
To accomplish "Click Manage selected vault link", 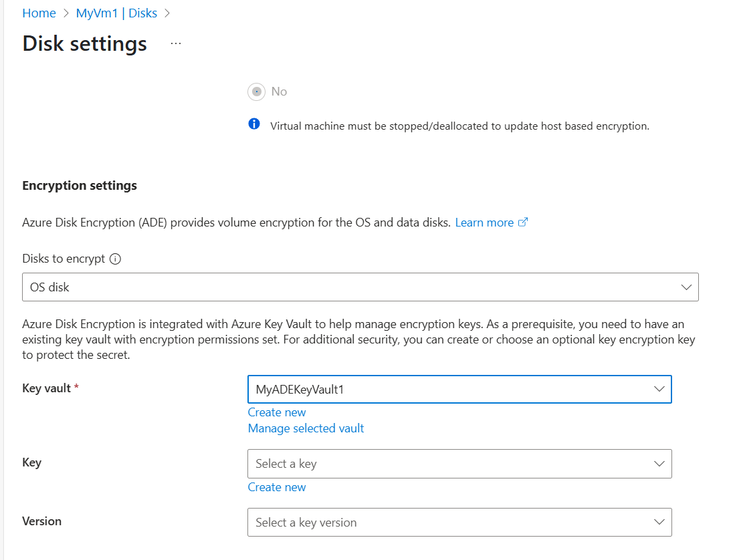I will 306,428.
